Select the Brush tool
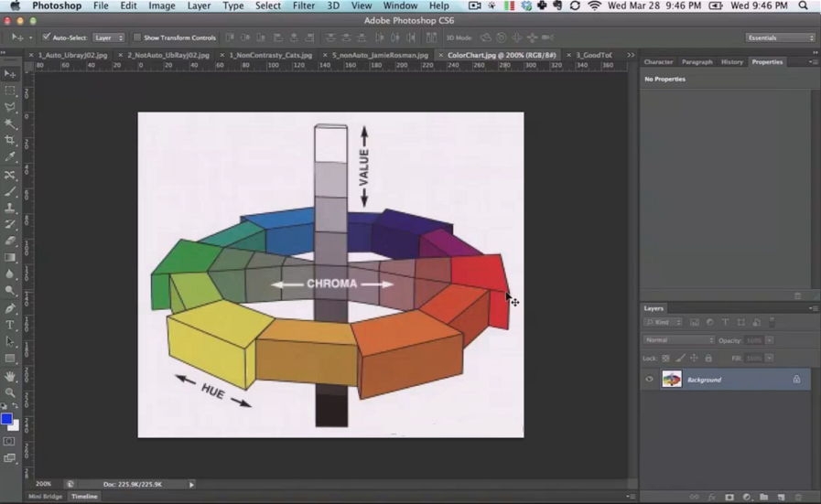 coord(10,191)
